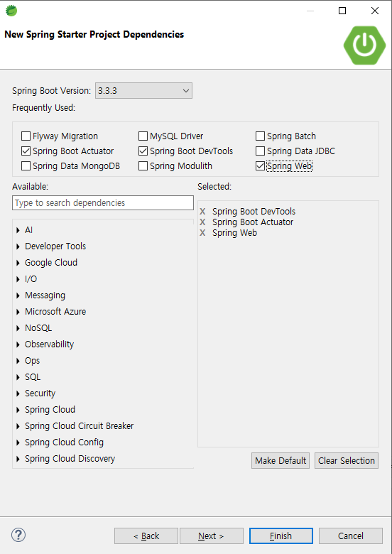Screen dimensions: 392x554
Task: Remove Spring Web via X icon
Action: tap(202, 232)
